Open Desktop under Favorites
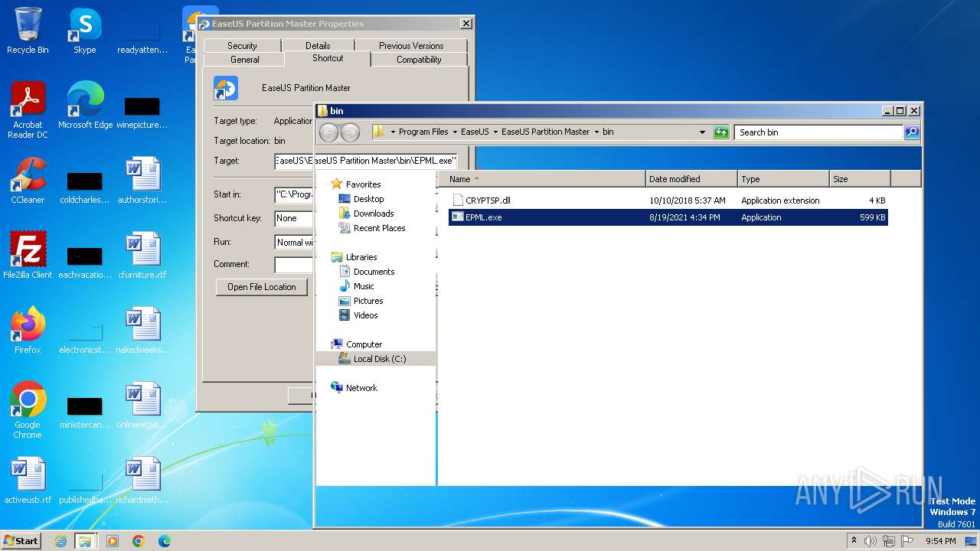Screen dimensions: 980x551 point(368,199)
